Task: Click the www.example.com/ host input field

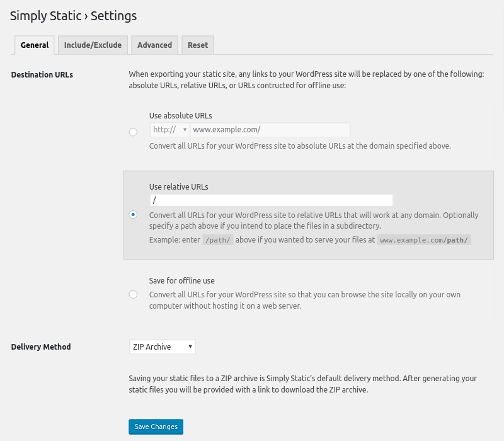Action: tap(270, 130)
